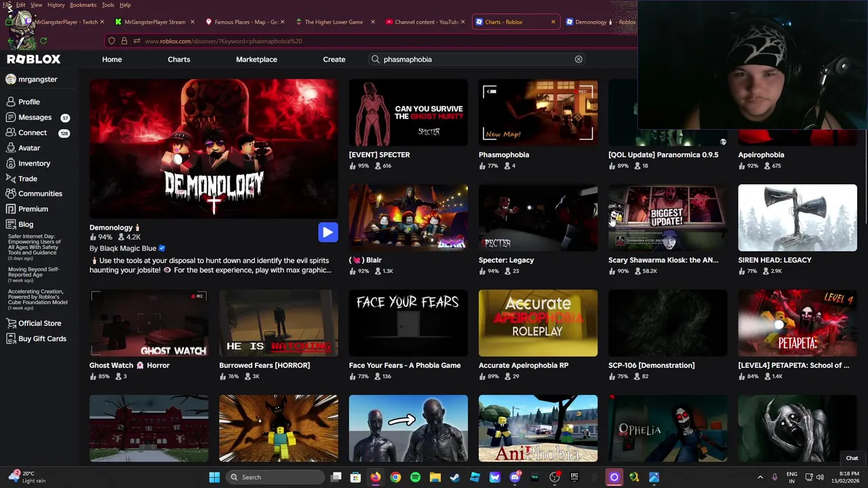This screenshot has height=488, width=868.
Task: Click the microphone tray icon
Action: (774, 477)
